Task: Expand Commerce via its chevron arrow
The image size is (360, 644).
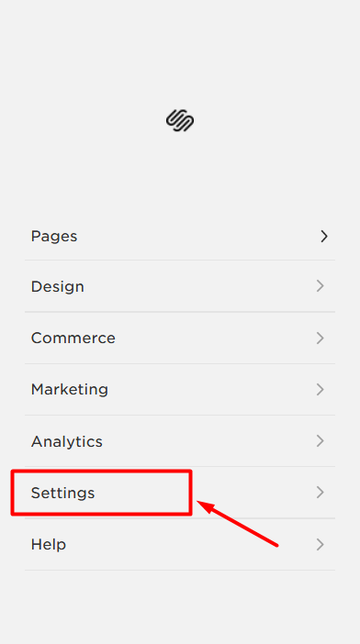Action: coord(321,338)
